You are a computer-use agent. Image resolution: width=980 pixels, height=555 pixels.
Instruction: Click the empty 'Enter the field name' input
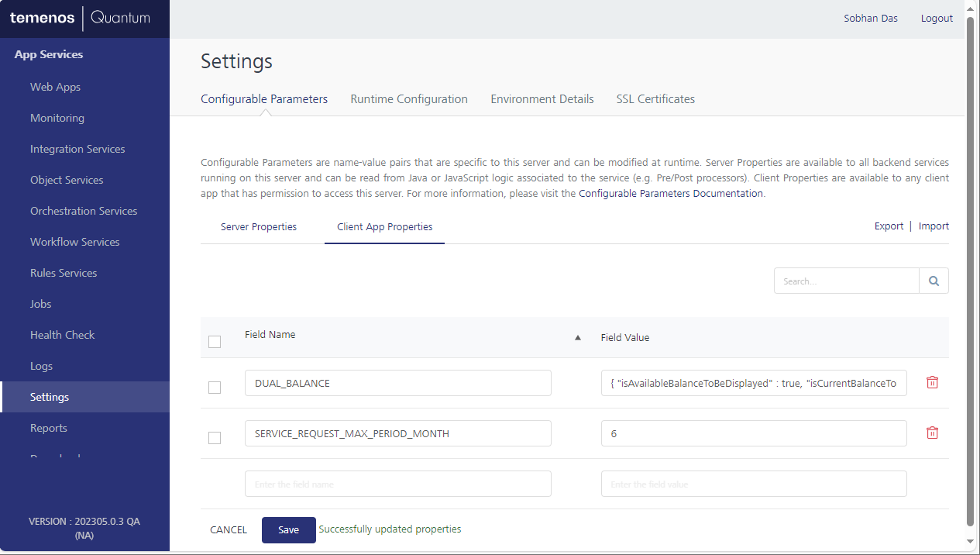398,484
